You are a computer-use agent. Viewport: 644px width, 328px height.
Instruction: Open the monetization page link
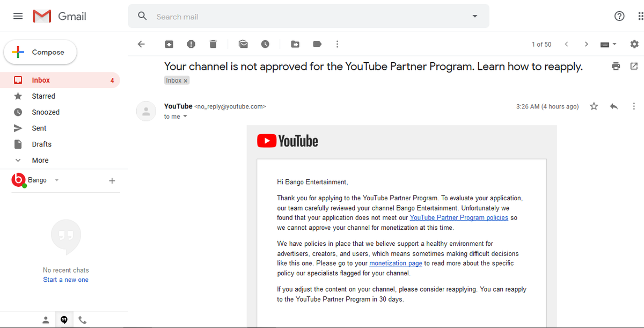tap(396, 263)
